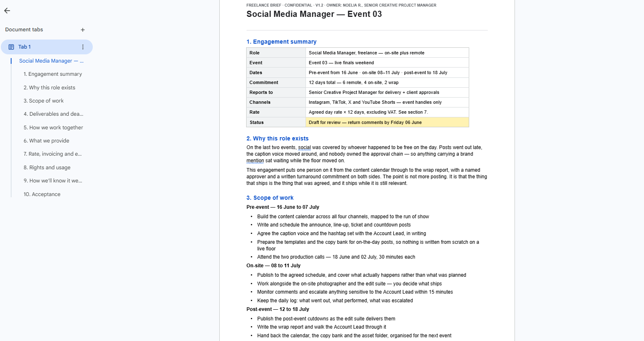
Task: Click cell '12 days total — 6 remote, 4 on-site, 2 wrap'
Action: pyautogui.click(x=387, y=82)
